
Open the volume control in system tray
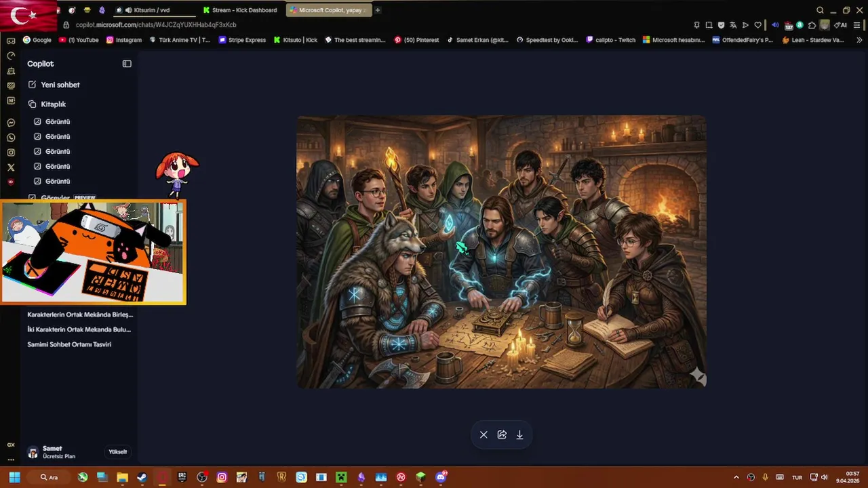tap(826, 477)
